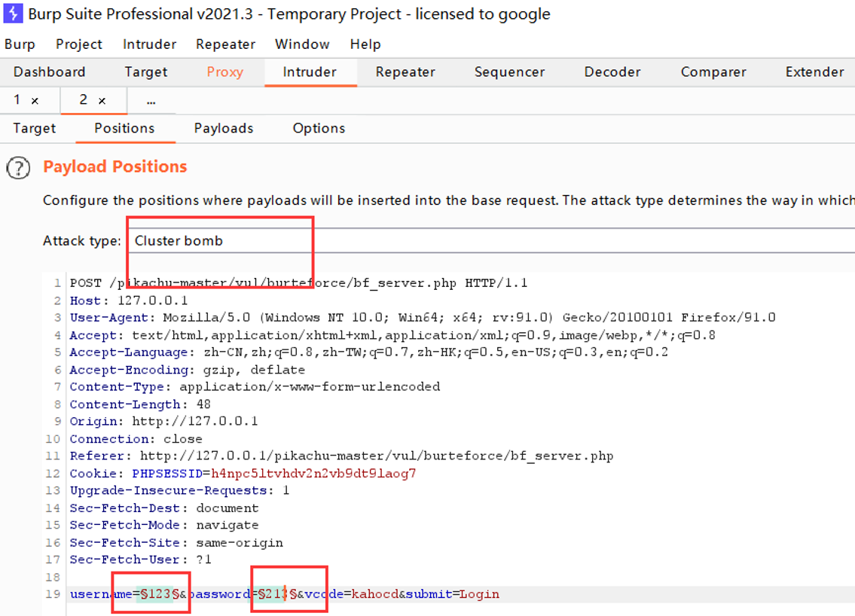Viewport: 855px width, 616px height.
Task: Open the Payload Positions help icon
Action: click(x=19, y=168)
